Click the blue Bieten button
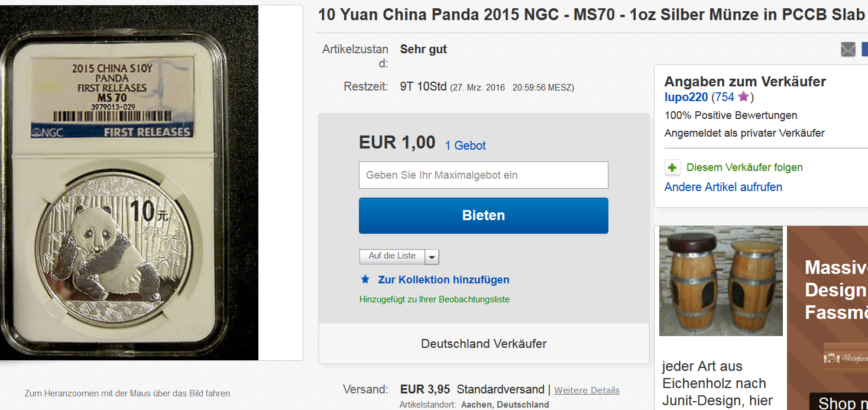Image resolution: width=868 pixels, height=410 pixels. (484, 215)
